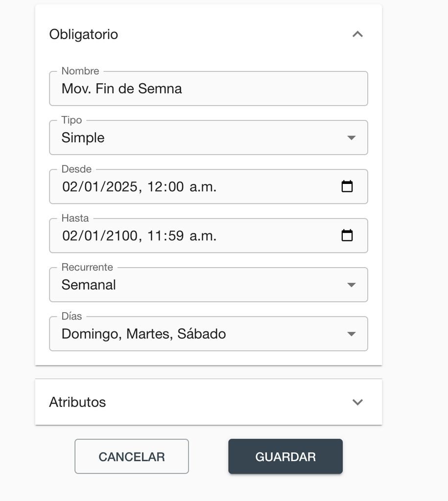Viewport: 448px width, 501px height.
Task: Expand the Atributos section chevron
Action: [357, 402]
